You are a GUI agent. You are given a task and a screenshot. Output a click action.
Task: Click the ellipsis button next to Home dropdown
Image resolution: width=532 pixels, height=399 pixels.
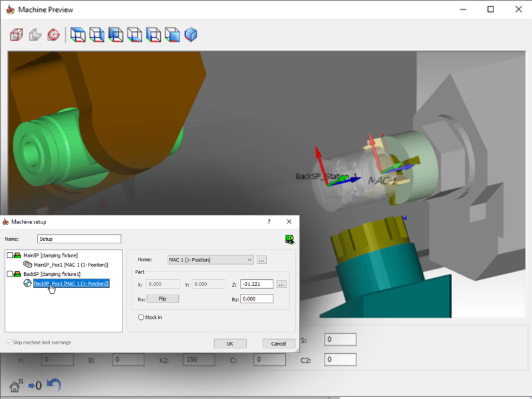tap(262, 259)
